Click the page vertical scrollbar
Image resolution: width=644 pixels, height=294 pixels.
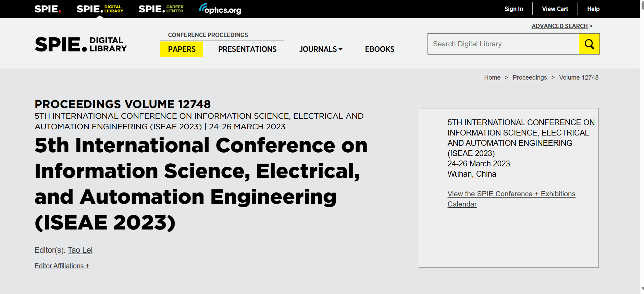tap(642, 147)
